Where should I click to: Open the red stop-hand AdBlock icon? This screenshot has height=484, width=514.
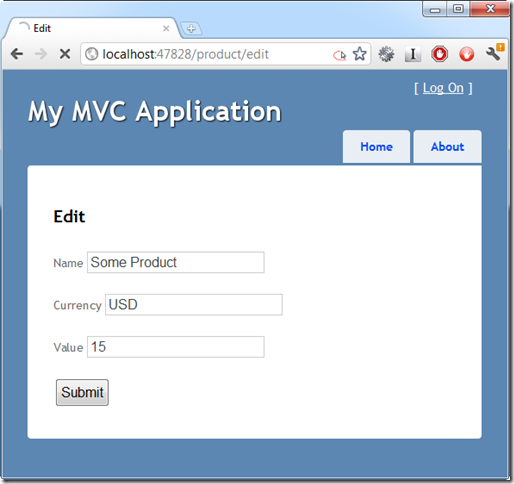pos(439,54)
